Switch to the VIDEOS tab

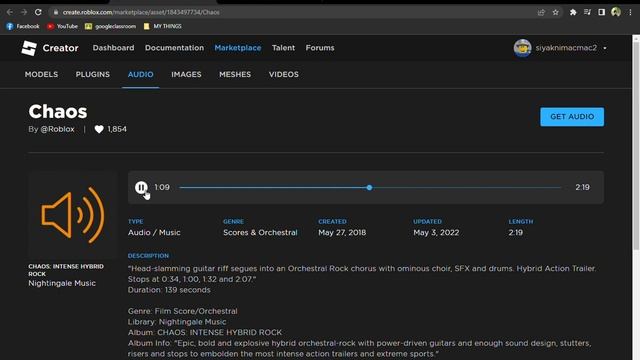coord(284,74)
